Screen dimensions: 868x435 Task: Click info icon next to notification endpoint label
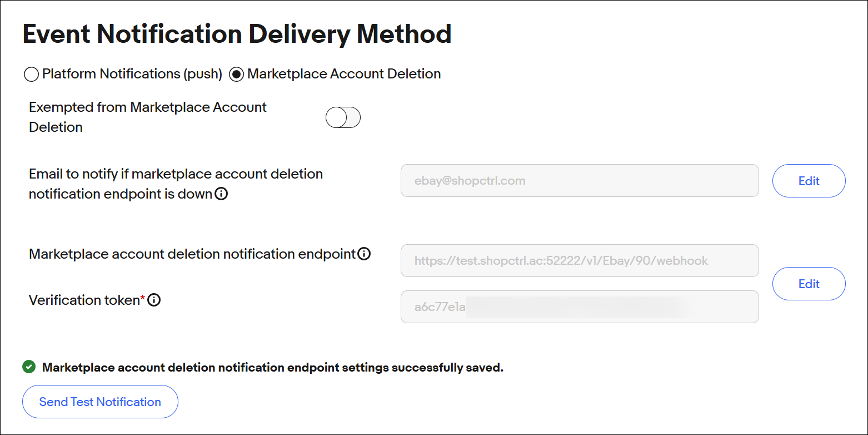coord(364,254)
